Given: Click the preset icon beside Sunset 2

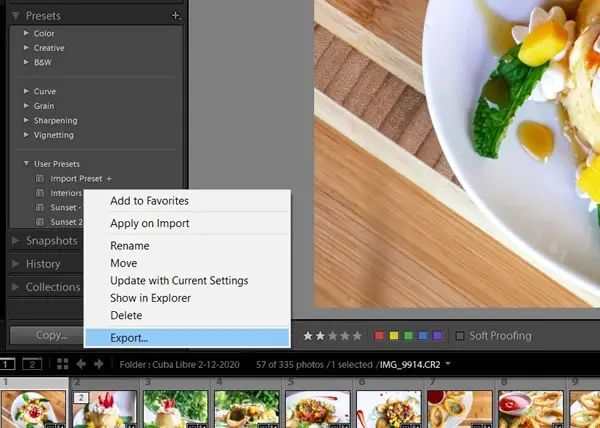Looking at the screenshot, I should (40, 222).
